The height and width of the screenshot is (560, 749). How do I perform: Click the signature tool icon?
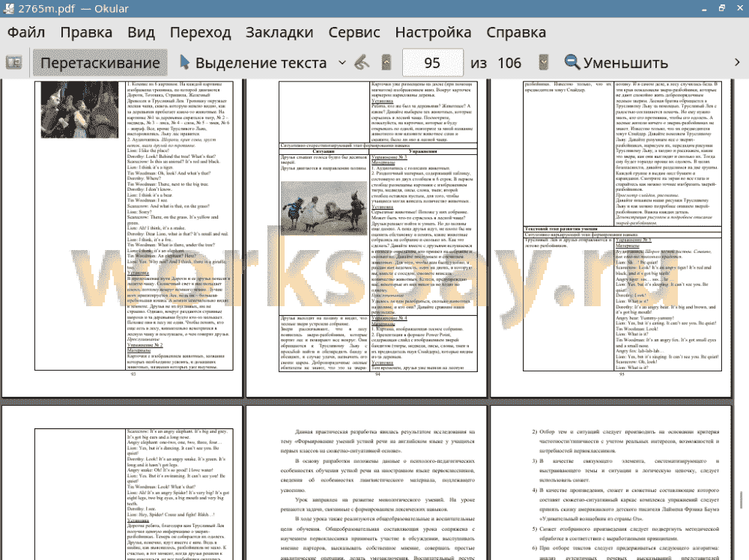pos(362,63)
